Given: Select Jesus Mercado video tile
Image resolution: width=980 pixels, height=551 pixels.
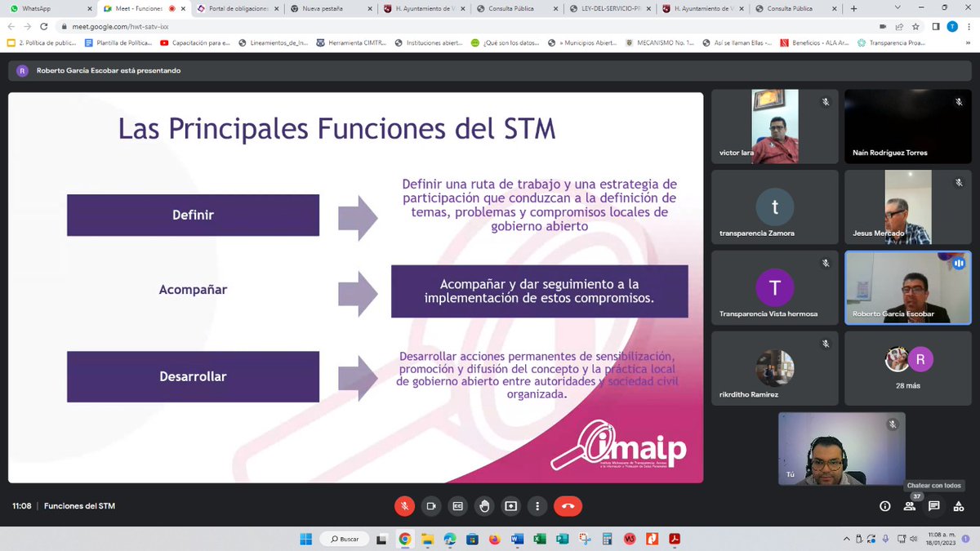Looking at the screenshot, I should (907, 207).
